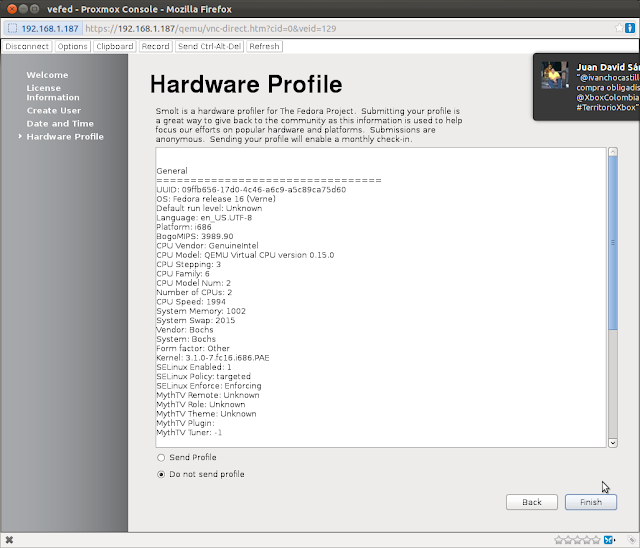Click Juan David's avatar in the notification
This screenshot has width=640, height=548.
554,75
